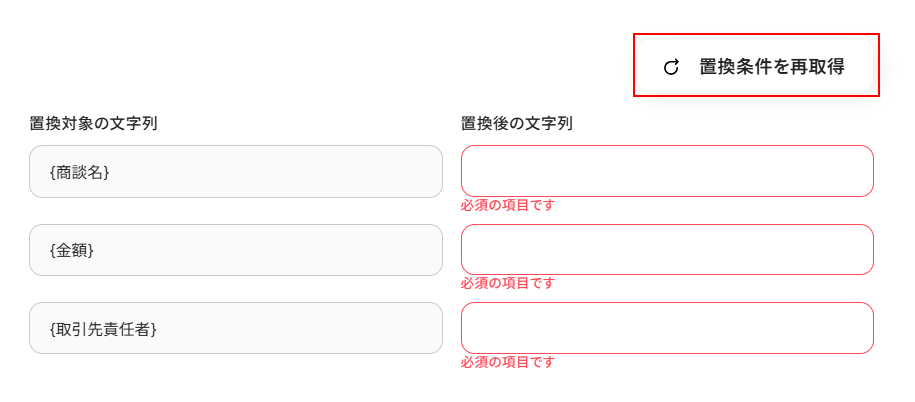Click the {金額} placeholder text
915x402 pixels.
pyautogui.click(x=71, y=250)
